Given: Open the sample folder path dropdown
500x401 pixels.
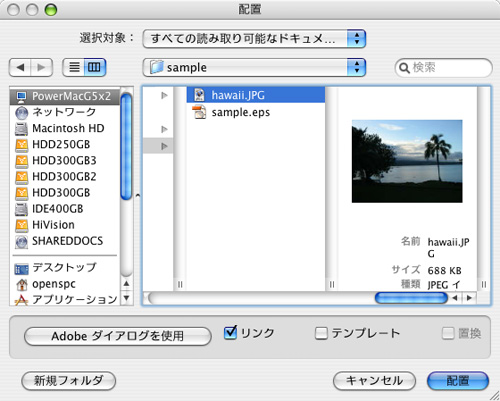Looking at the screenshot, I should tap(254, 67).
